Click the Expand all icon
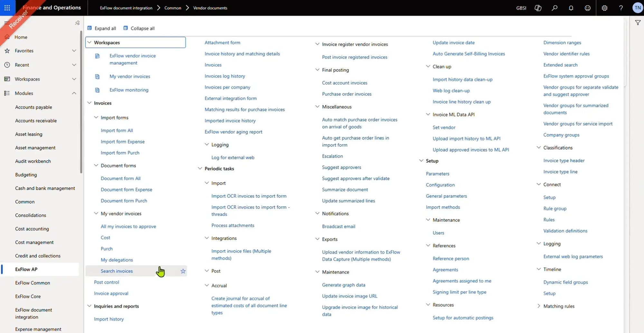The image size is (644, 333). point(90,28)
